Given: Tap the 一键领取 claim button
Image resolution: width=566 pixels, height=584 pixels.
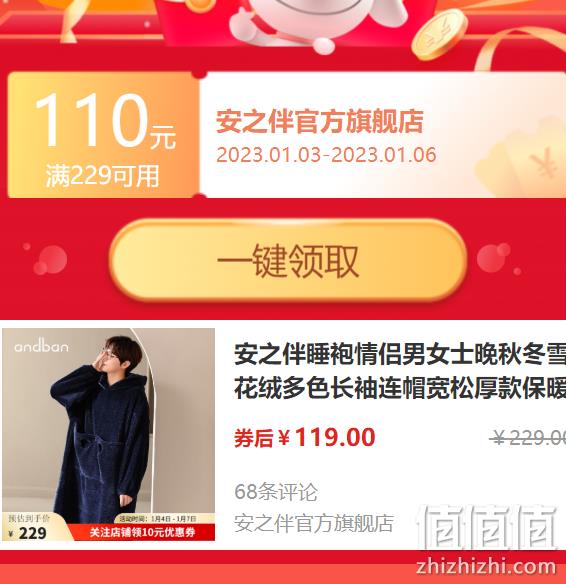Looking at the screenshot, I should [287, 260].
